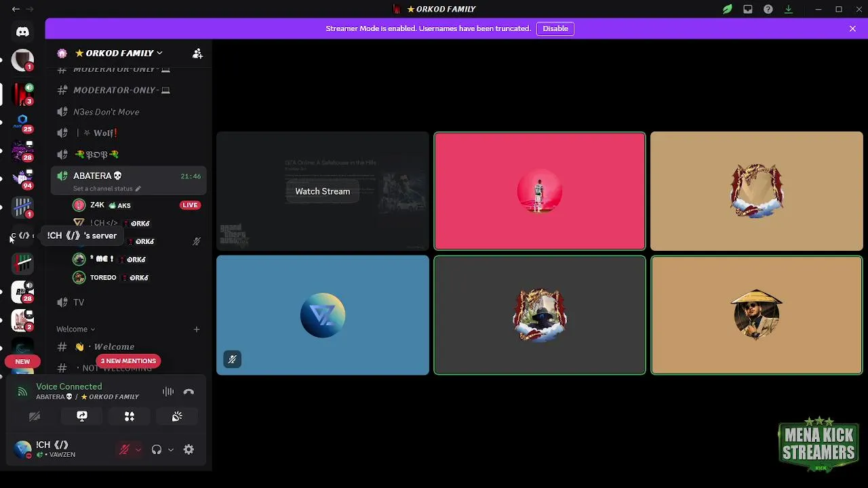The height and width of the screenshot is (488, 868).
Task: Click Voice Connected status text
Action: pos(69,386)
